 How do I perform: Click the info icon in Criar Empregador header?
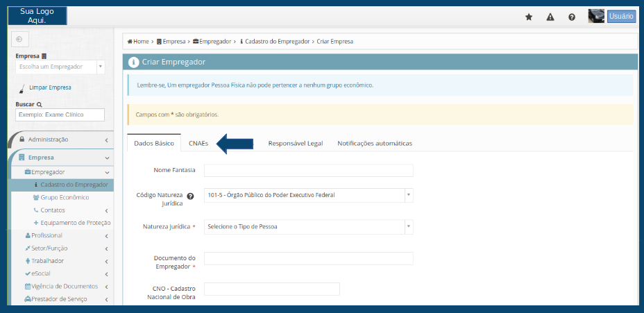(133, 62)
